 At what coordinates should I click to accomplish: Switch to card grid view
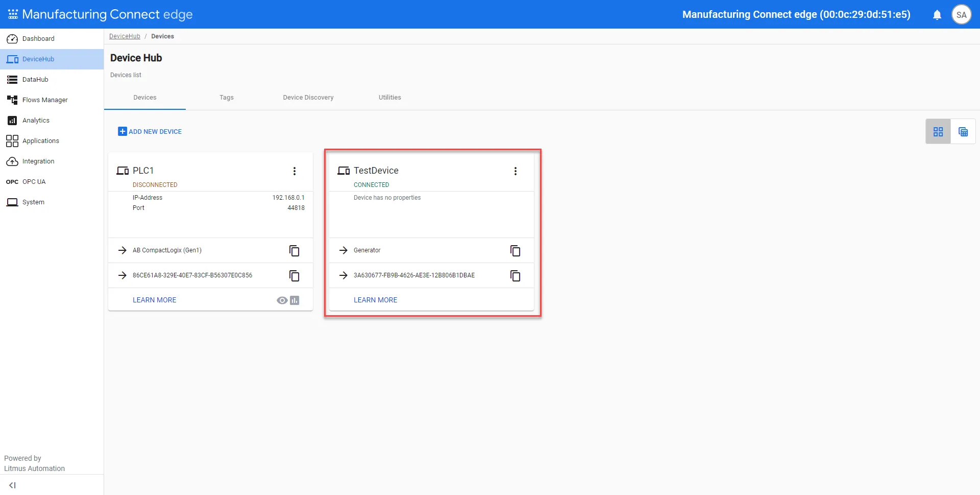(938, 132)
